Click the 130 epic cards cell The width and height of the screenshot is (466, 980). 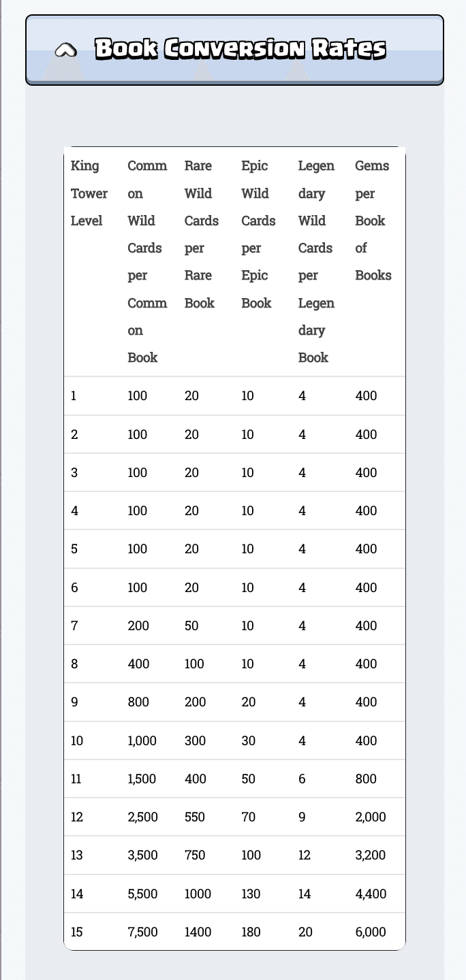point(251,894)
